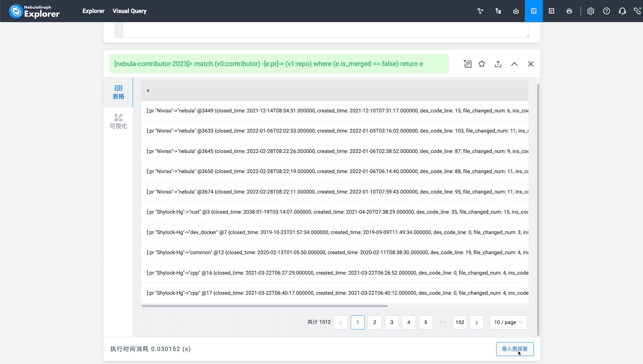Viewport: 643px width, 364px height.
Task: Open the table layout icon in header
Action: pyautogui.click(x=551, y=11)
